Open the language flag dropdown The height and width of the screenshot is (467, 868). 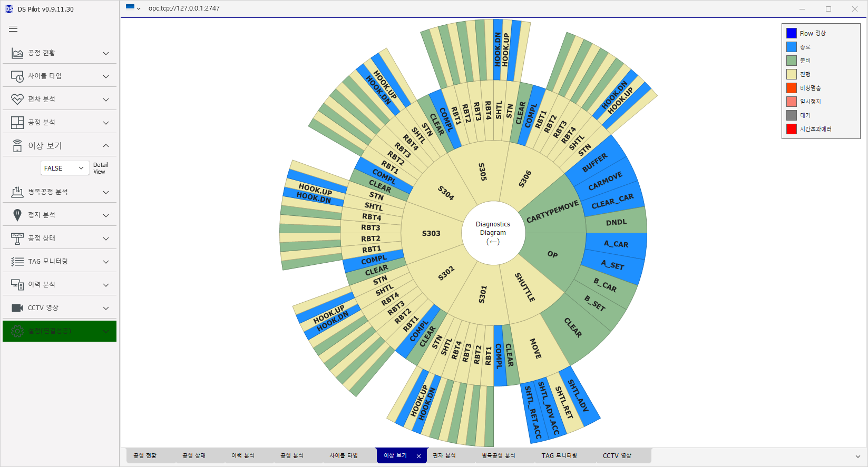[x=133, y=8]
